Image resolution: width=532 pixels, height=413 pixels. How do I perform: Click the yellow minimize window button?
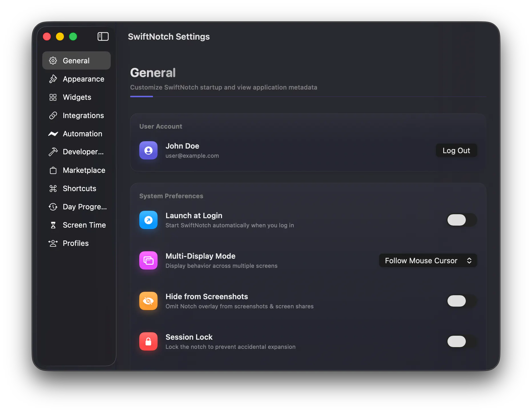point(60,37)
